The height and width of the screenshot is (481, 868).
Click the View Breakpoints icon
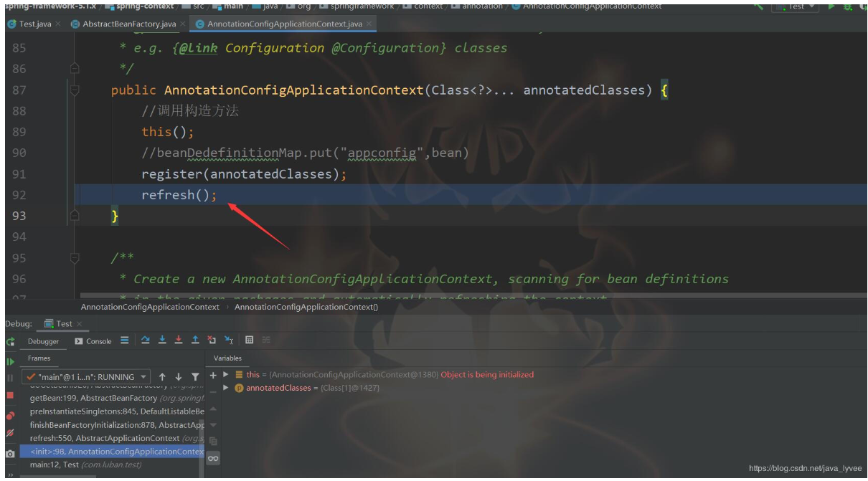click(10, 416)
